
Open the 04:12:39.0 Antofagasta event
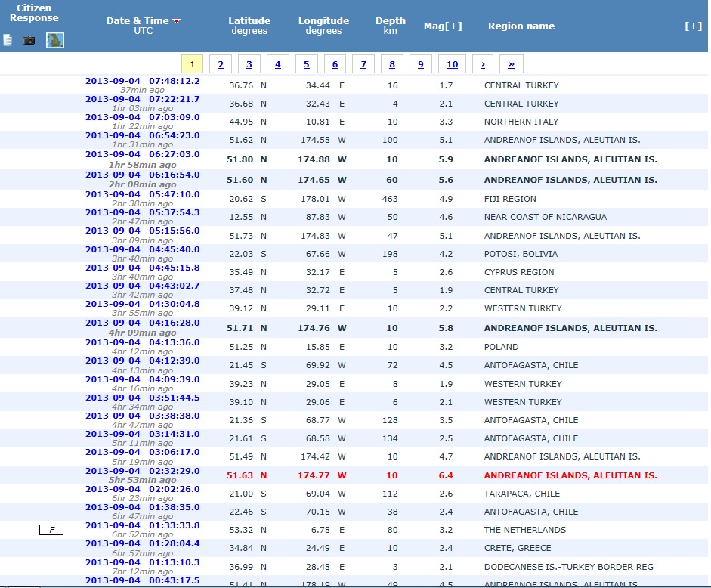point(142,361)
